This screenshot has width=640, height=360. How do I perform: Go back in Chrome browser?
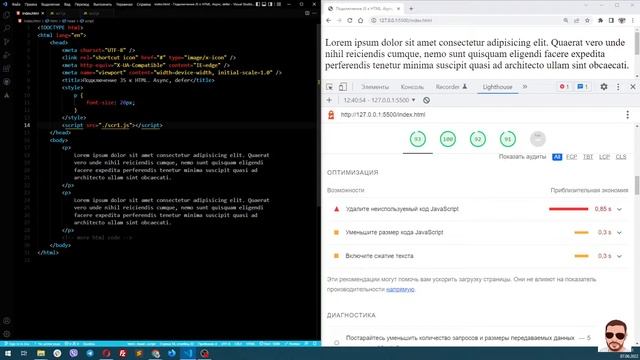[329, 20]
